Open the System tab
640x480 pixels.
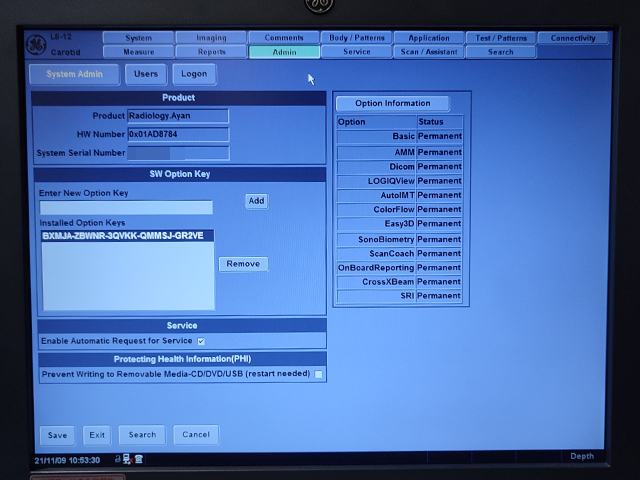138,38
